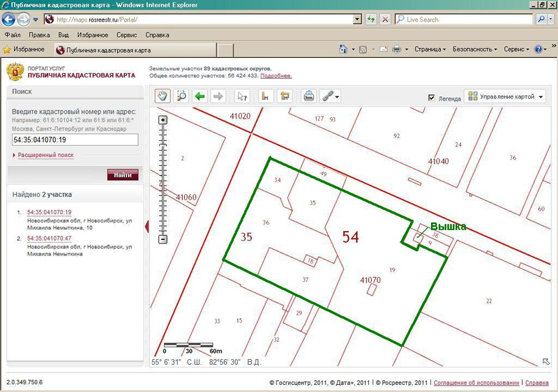This screenshot has width=558, height=392.
Task: Choose the area measurement tool
Action: pyautogui.click(x=285, y=97)
